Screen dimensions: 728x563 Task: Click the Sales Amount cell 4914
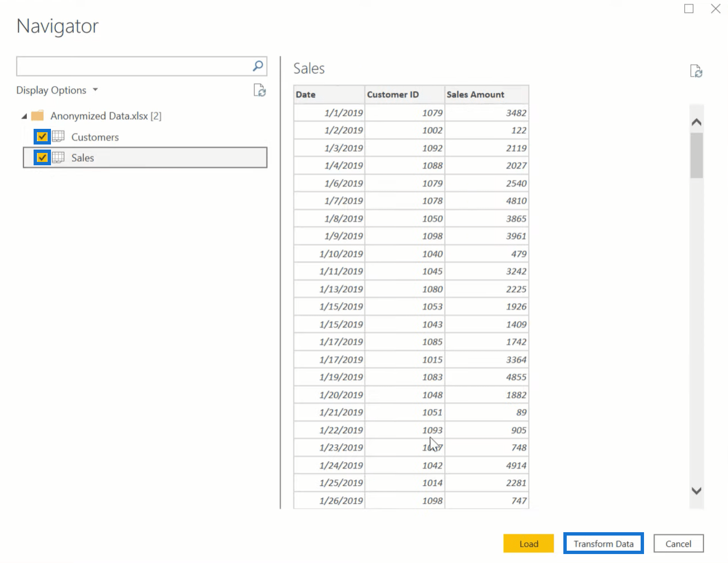coord(487,466)
